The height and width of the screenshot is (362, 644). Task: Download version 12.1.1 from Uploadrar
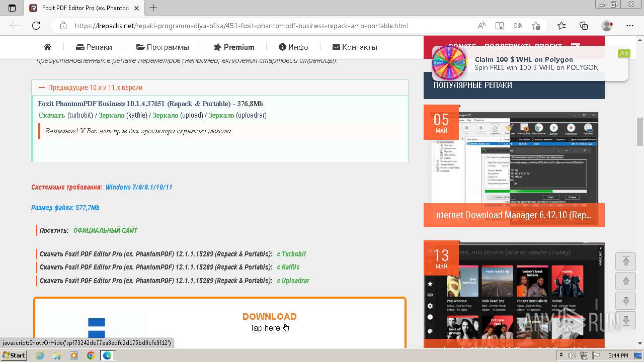[x=293, y=281]
